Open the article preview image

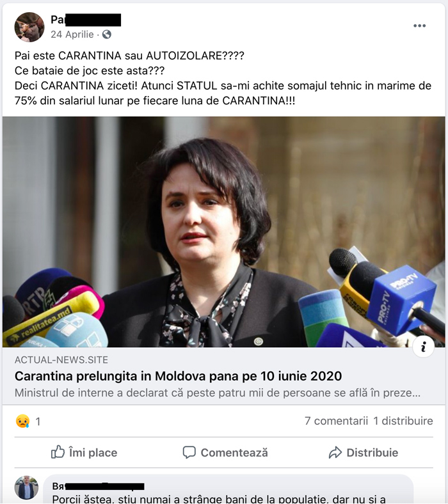pyautogui.click(x=224, y=232)
